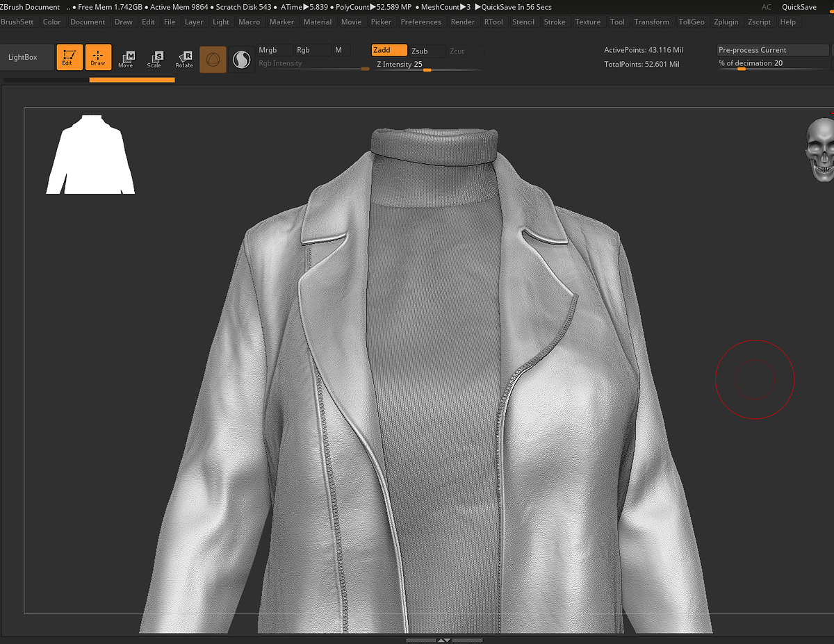This screenshot has width=834, height=644.
Task: Open the Draw menu in the menu bar
Action: pyautogui.click(x=124, y=22)
